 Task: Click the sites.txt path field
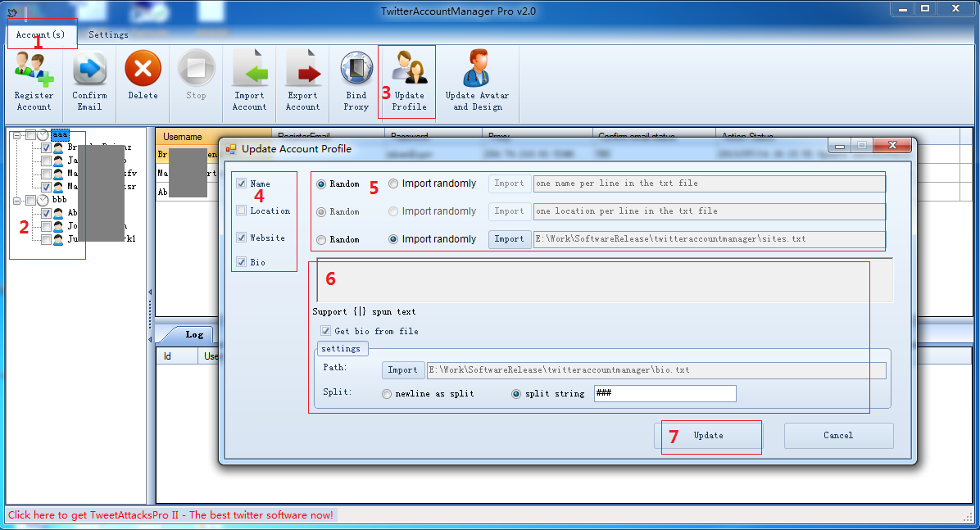point(710,238)
